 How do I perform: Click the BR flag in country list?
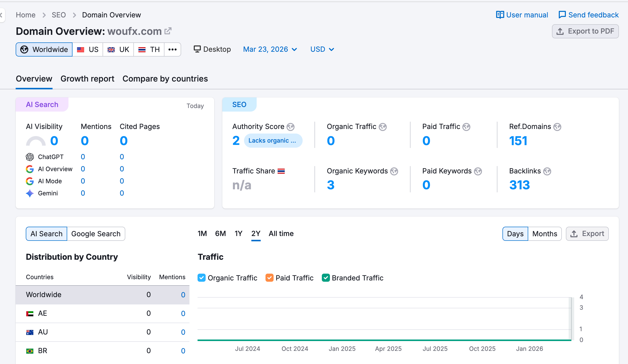tap(30, 351)
